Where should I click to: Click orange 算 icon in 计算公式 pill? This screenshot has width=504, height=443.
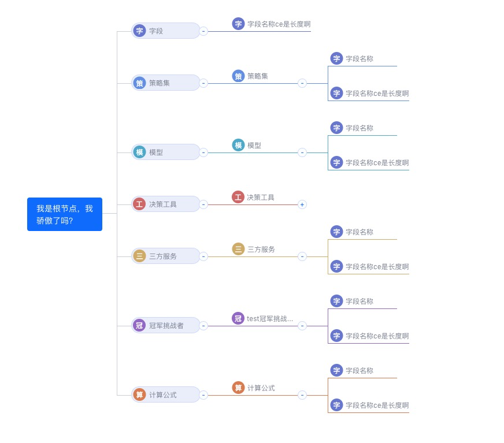[x=139, y=394]
